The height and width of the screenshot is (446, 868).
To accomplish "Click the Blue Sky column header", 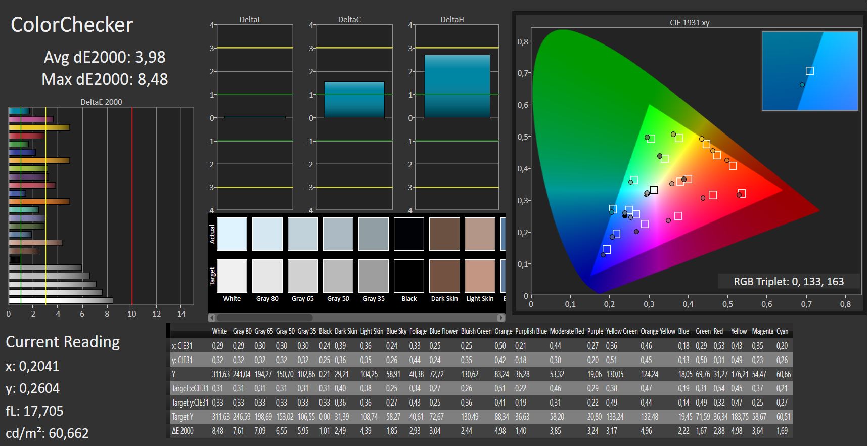I will (x=396, y=331).
